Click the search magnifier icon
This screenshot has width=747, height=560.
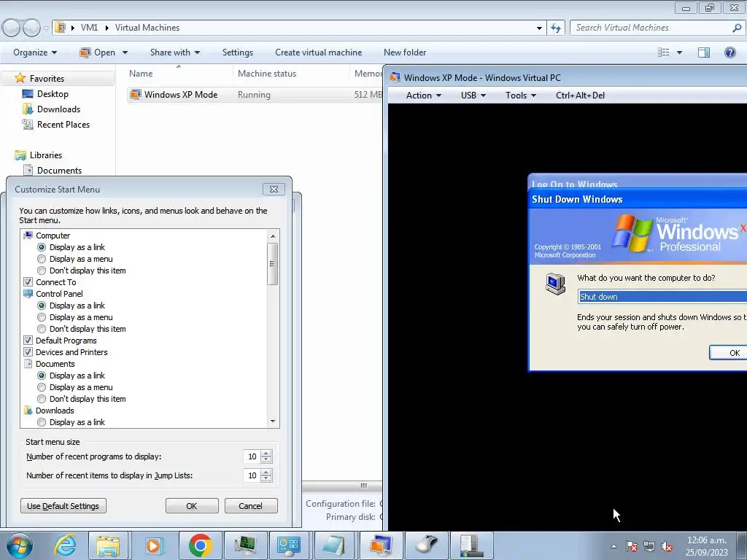coord(737,28)
